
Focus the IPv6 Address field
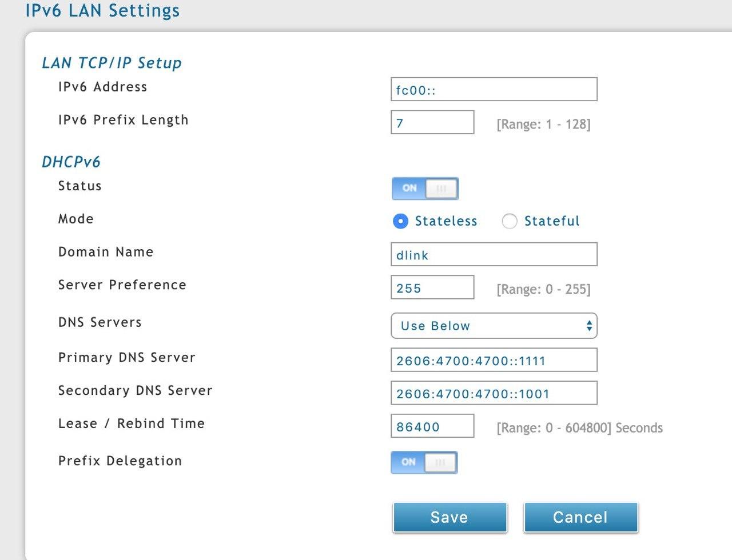[494, 90]
